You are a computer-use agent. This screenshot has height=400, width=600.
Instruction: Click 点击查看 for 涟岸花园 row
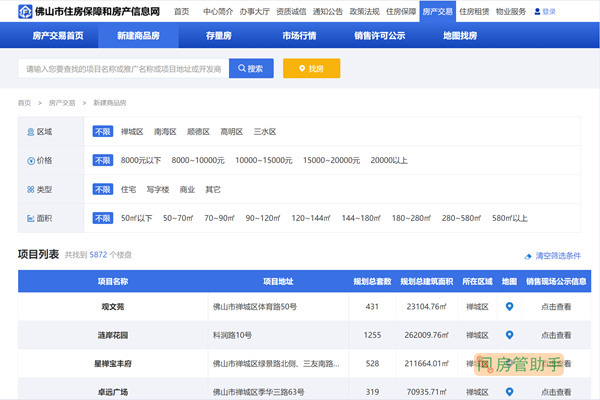[556, 335]
